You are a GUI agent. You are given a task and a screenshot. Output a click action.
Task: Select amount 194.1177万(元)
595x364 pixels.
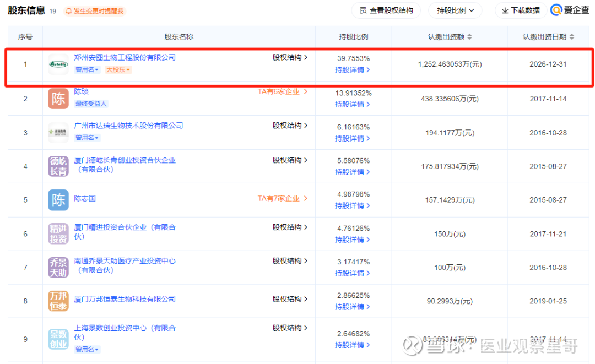click(x=450, y=133)
